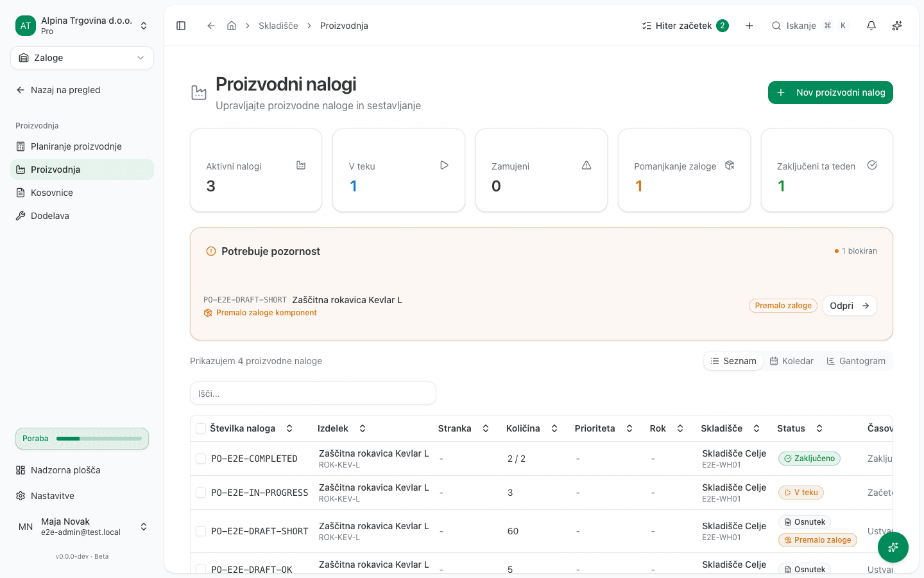Sort by Količina column

coord(532,428)
